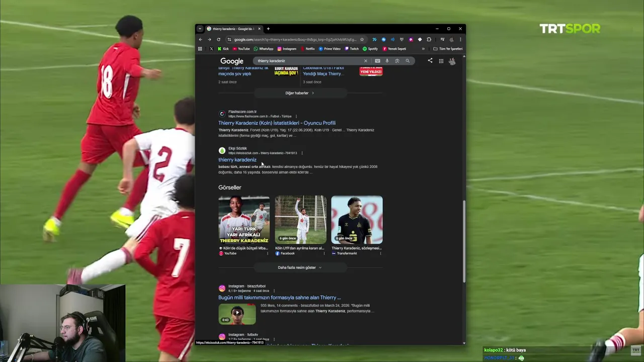Click the Diğer haberler button

300,93
